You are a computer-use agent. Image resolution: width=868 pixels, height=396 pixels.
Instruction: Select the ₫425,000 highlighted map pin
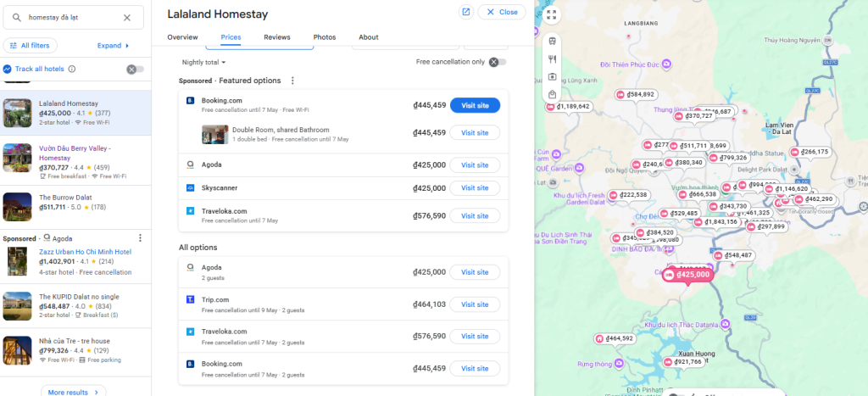[688, 275]
